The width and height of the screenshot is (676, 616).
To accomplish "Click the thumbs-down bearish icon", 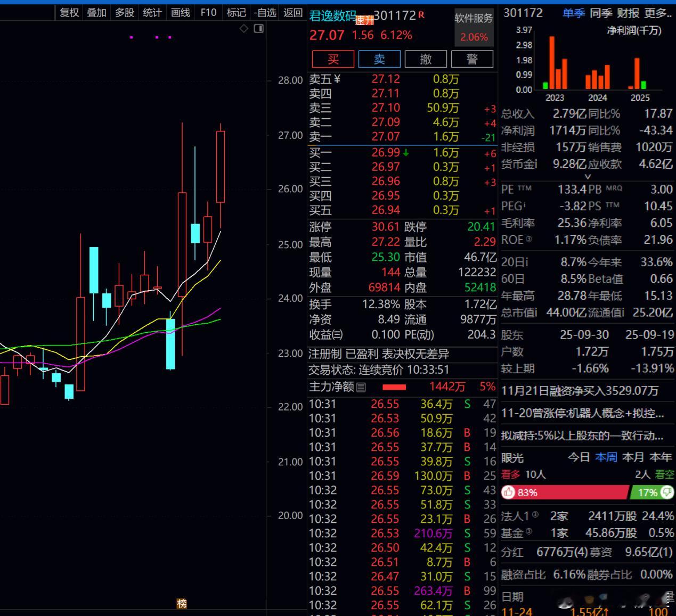I will pos(667,492).
